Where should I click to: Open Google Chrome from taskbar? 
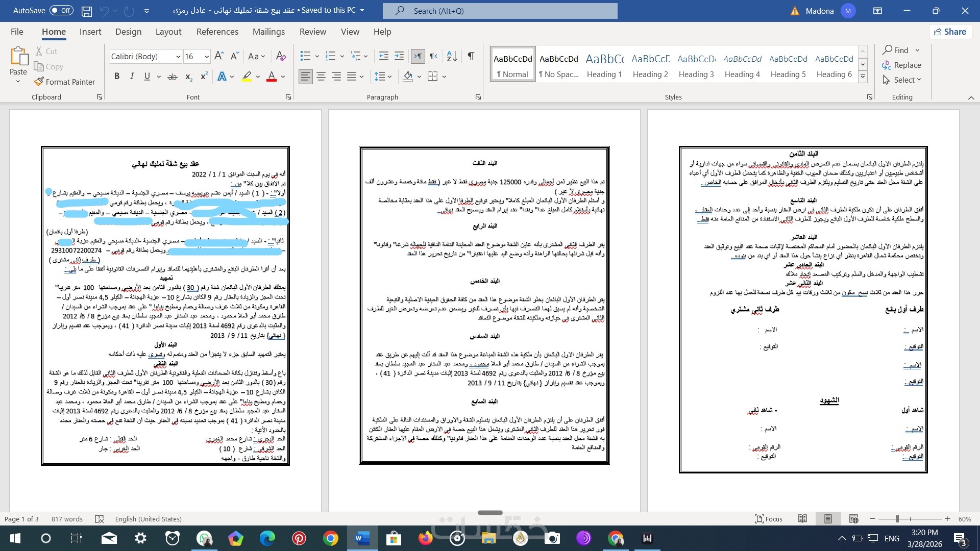[x=330, y=538]
